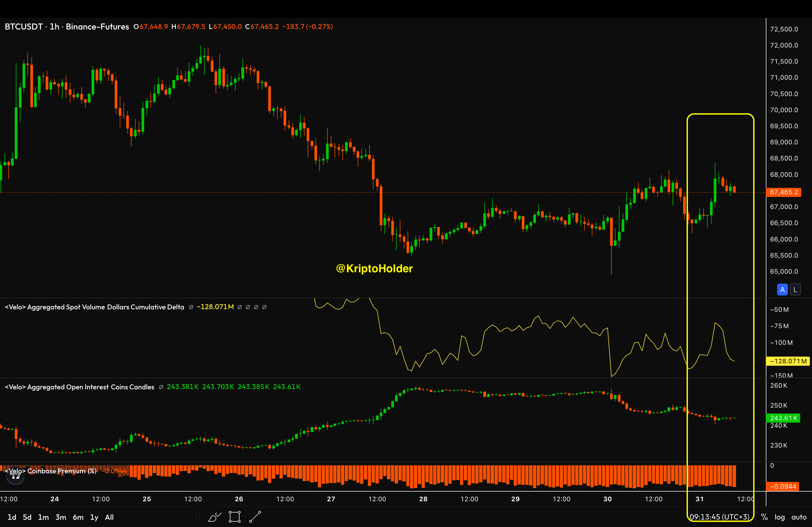
Task: Click the 65,000.0 price axis level
Action: pos(784,271)
